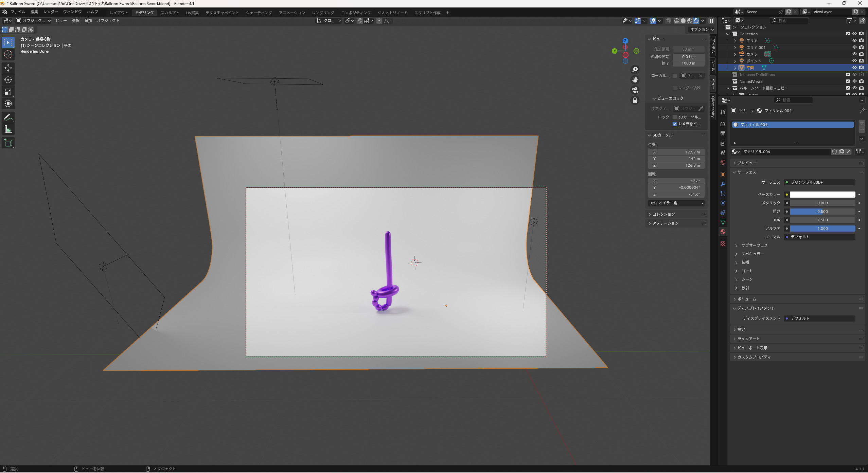Screen dimensions: 868x473
Task: Click the lock camera to view icon
Action: [x=635, y=100]
